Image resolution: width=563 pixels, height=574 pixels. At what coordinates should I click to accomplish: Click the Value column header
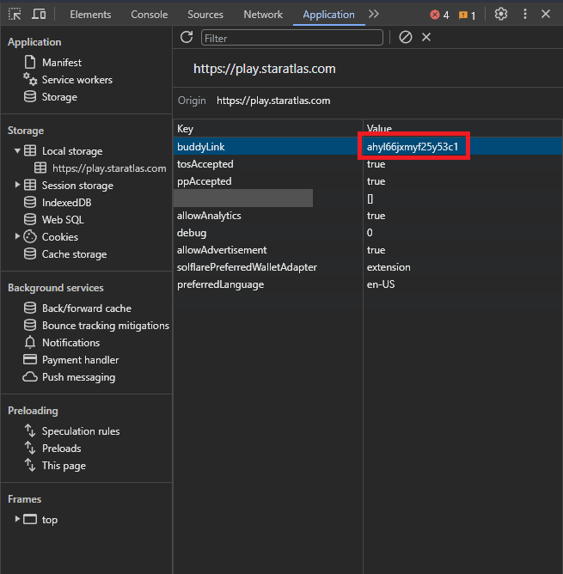pyautogui.click(x=463, y=129)
